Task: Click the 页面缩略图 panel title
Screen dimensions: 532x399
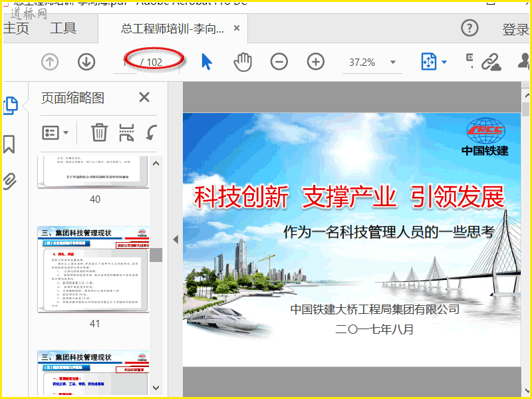Action: (x=72, y=98)
